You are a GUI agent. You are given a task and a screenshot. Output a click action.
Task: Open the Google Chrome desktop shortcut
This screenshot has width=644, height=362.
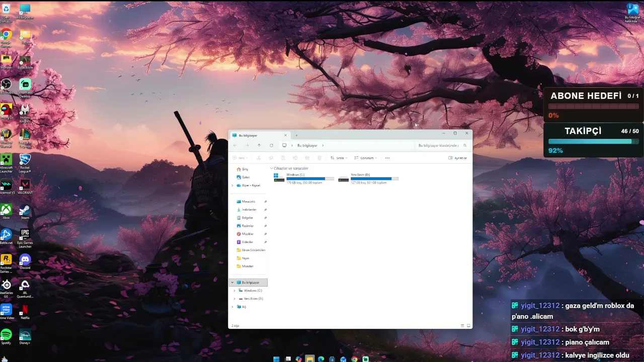click(6, 38)
